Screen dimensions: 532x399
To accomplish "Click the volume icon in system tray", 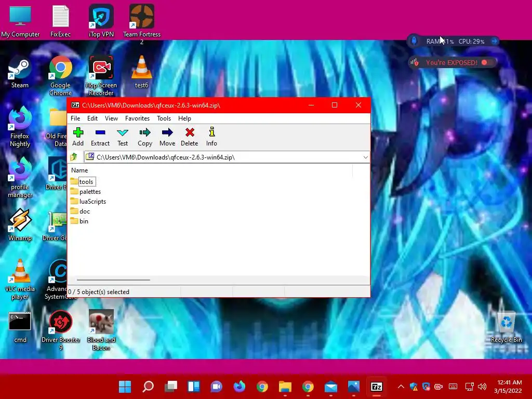I will coord(482,387).
